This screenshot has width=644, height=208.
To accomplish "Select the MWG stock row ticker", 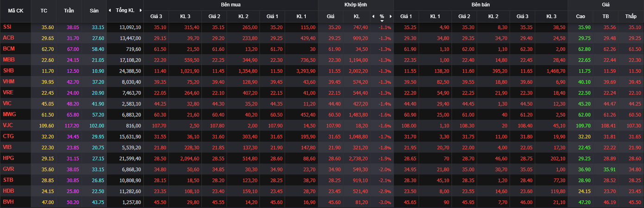I will (9, 114).
